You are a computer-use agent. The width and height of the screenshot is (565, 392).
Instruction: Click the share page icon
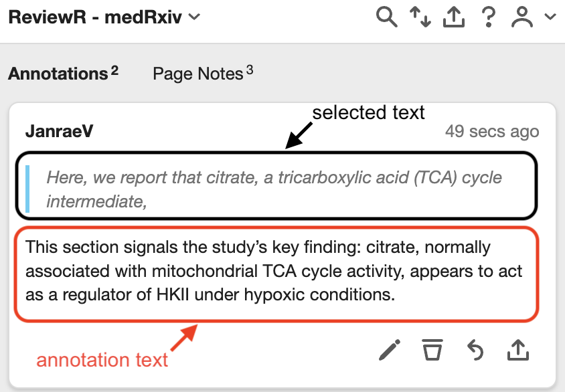pyautogui.click(x=454, y=17)
